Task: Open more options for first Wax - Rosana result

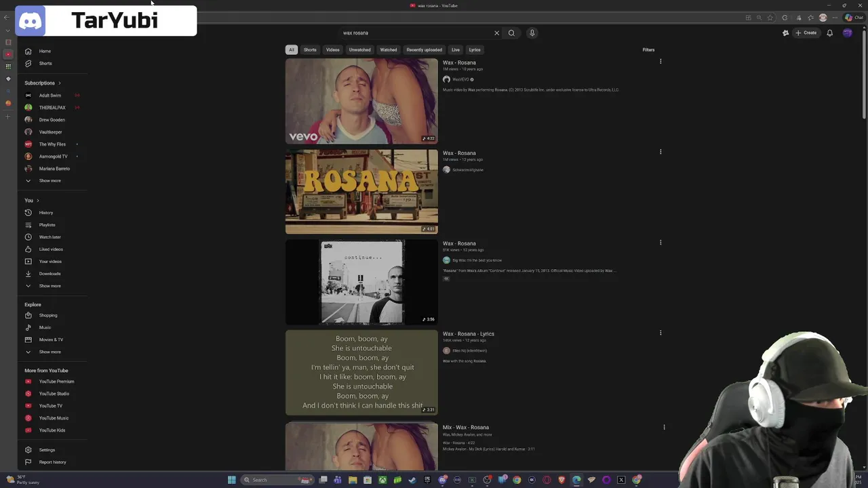Action: click(660, 62)
